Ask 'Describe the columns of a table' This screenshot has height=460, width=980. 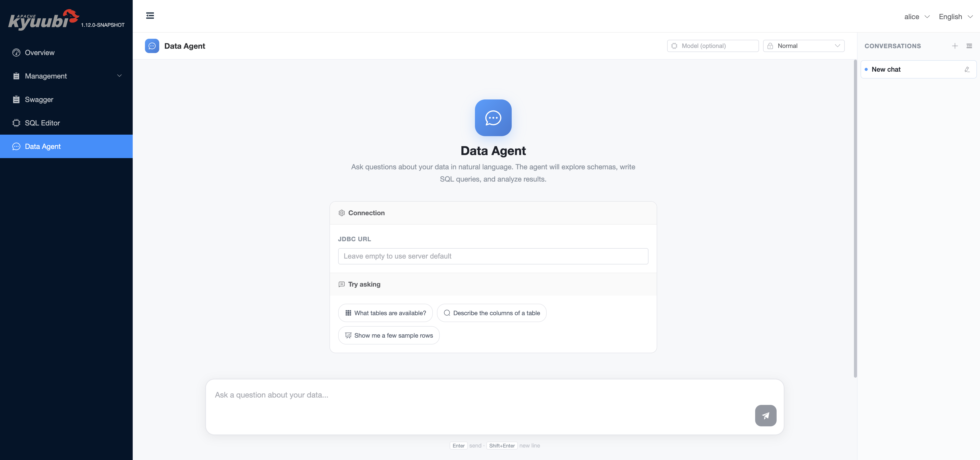[x=492, y=313]
